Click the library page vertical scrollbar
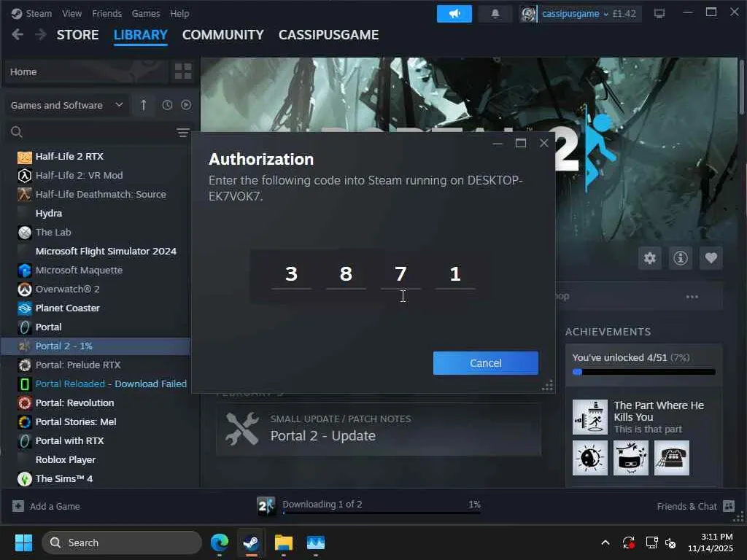 [x=741, y=87]
